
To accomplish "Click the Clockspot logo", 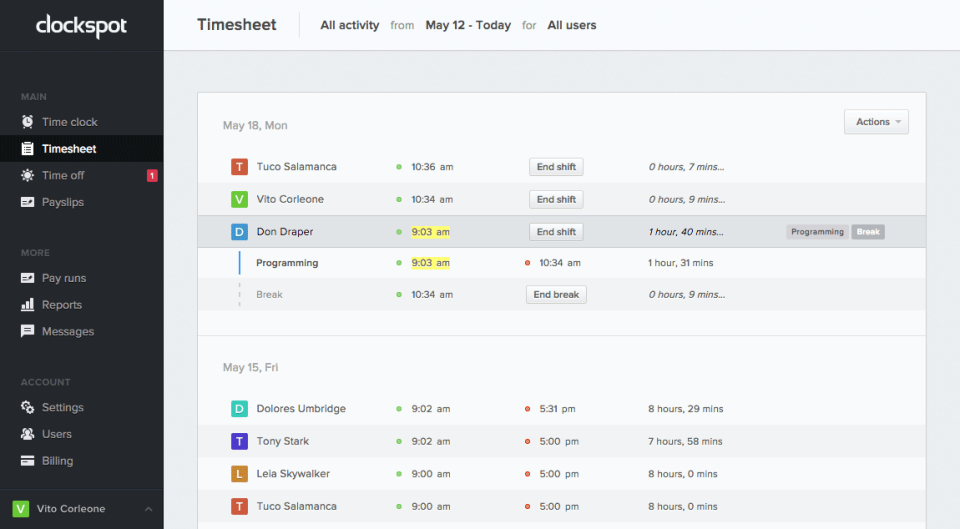I will (x=81, y=26).
